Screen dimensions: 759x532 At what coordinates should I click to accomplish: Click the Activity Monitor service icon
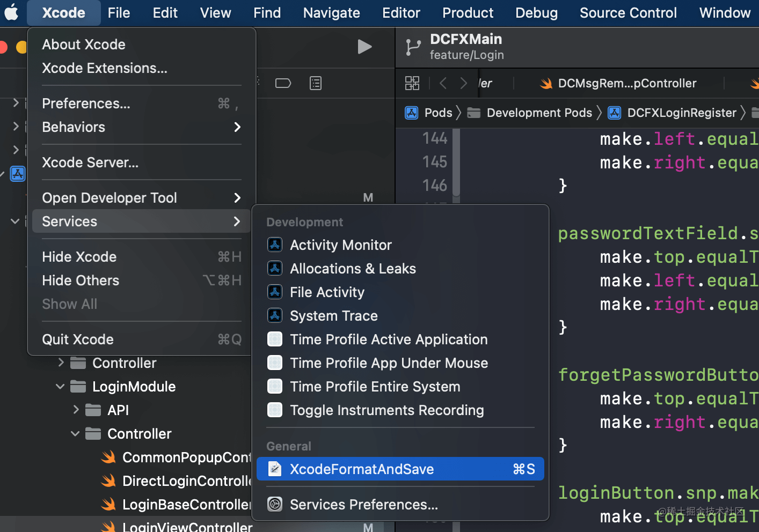[275, 245]
